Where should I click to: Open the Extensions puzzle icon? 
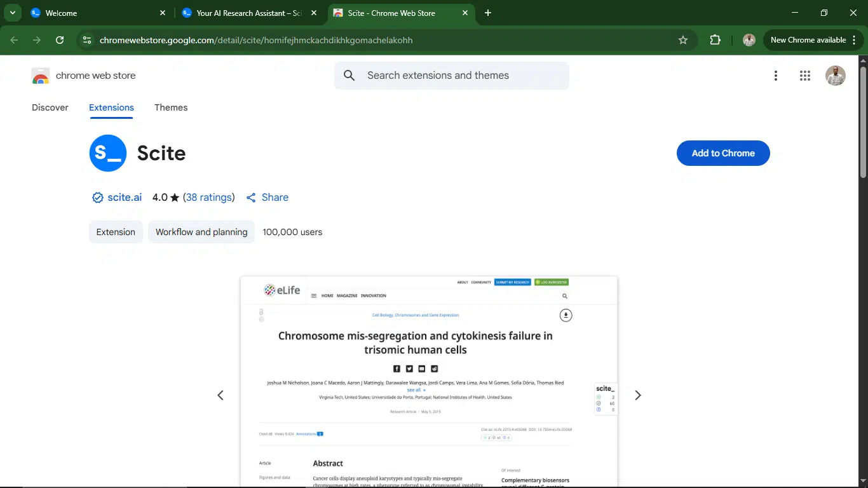tap(715, 40)
